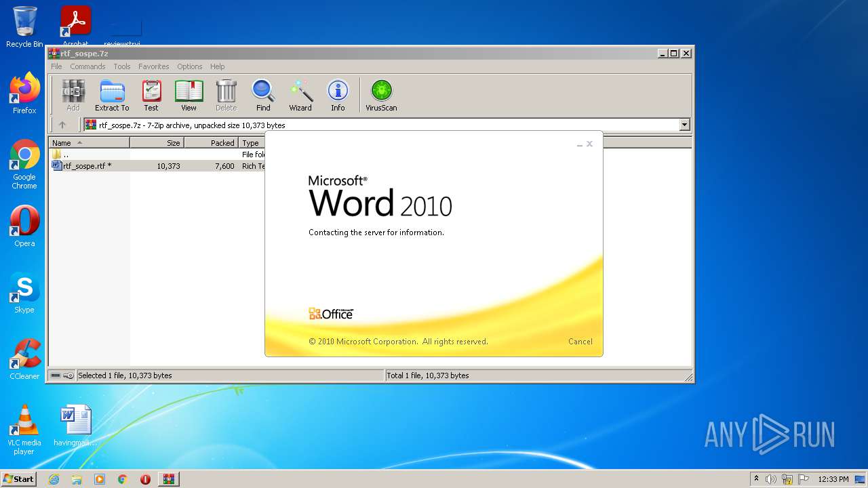The width and height of the screenshot is (868, 488).
Task: Click 'Selected 1 file, 10,373 bytes' status text
Action: coord(125,375)
